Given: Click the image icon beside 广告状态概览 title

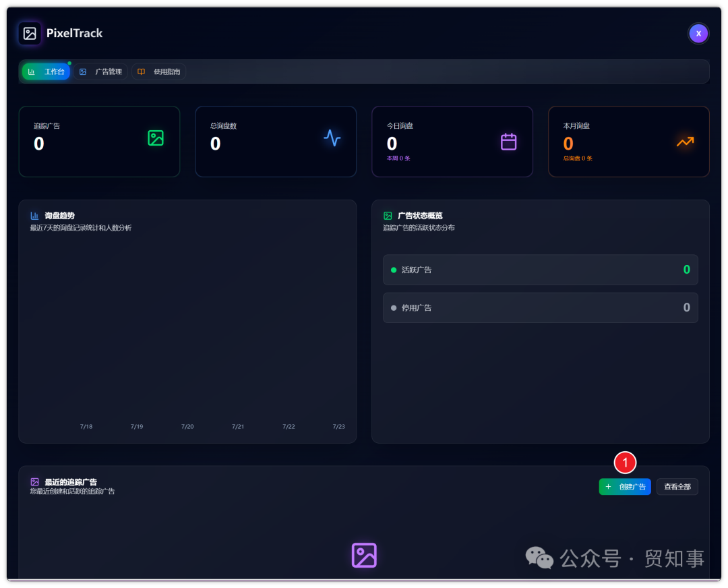Looking at the screenshot, I should (387, 215).
